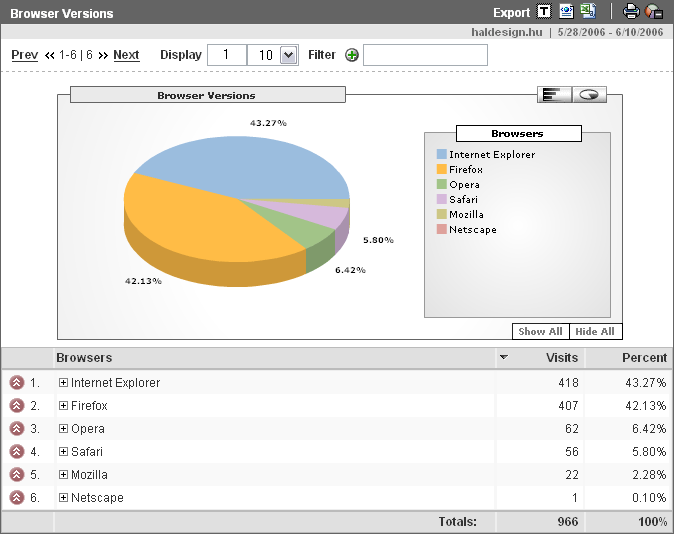Sort table by Percent column
Image resolution: width=674 pixels, height=534 pixels.
coord(644,358)
